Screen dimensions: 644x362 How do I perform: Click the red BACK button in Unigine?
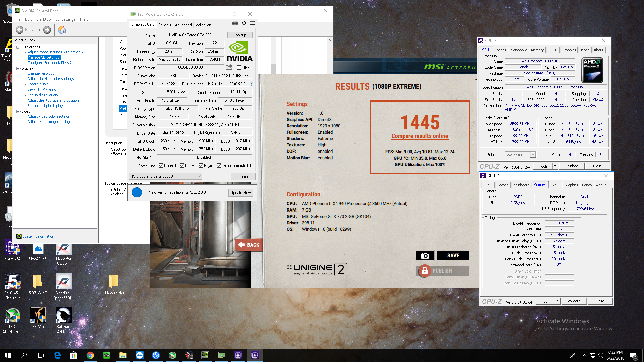tap(249, 245)
